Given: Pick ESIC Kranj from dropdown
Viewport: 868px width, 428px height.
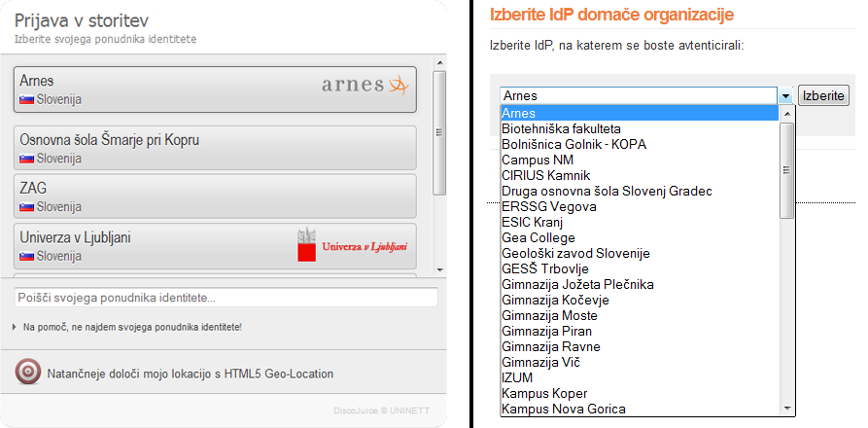Looking at the screenshot, I should tap(640, 222).
